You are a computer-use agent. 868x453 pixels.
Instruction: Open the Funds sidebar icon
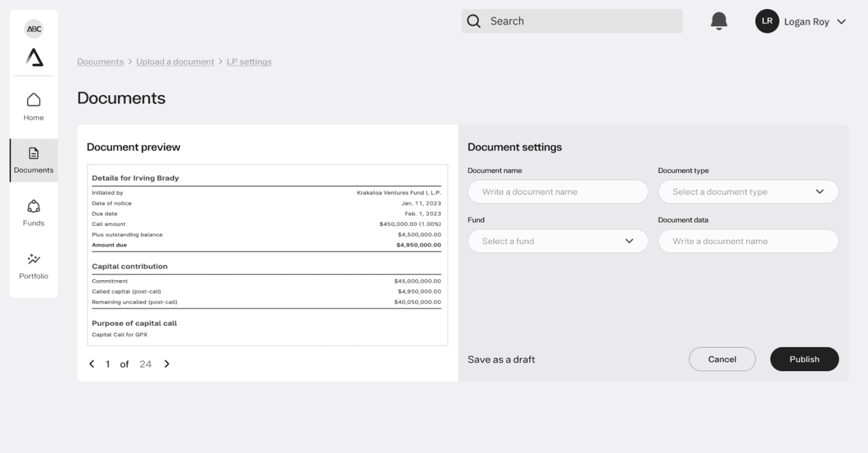[x=34, y=206]
